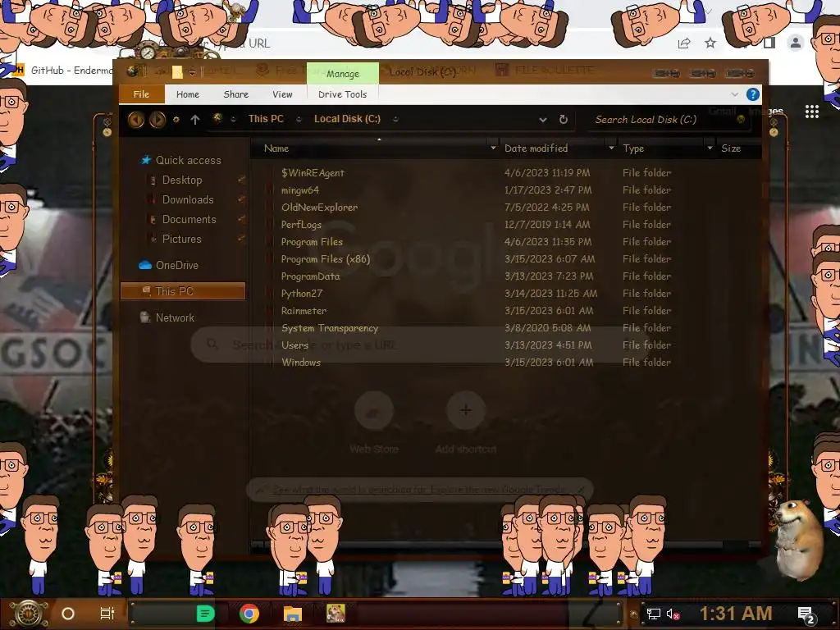Select the $WinREAgent folder
This screenshot has height=630, width=840.
[313, 172]
